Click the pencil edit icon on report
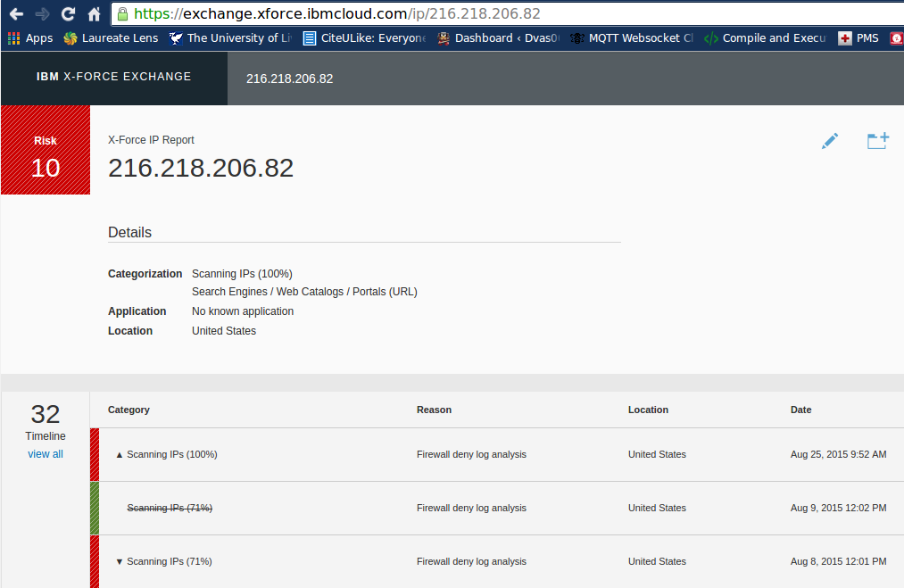The width and height of the screenshot is (904, 588). pyautogui.click(x=830, y=141)
